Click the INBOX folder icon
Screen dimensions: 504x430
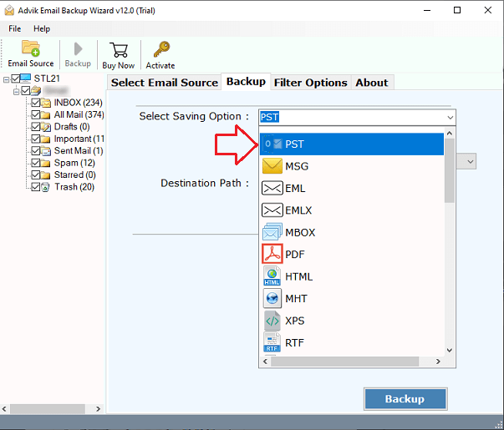[x=46, y=103]
